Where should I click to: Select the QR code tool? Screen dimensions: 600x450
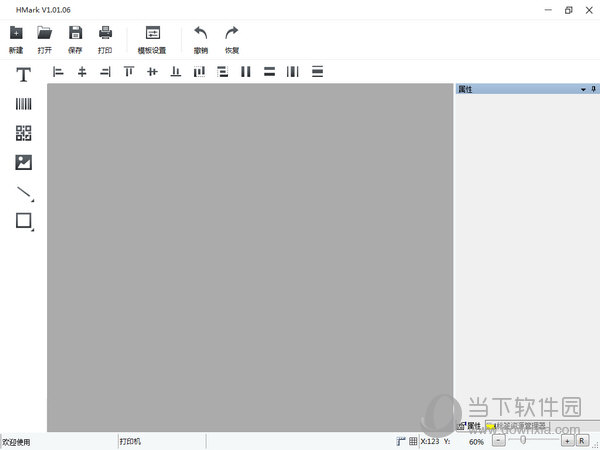pos(23,133)
